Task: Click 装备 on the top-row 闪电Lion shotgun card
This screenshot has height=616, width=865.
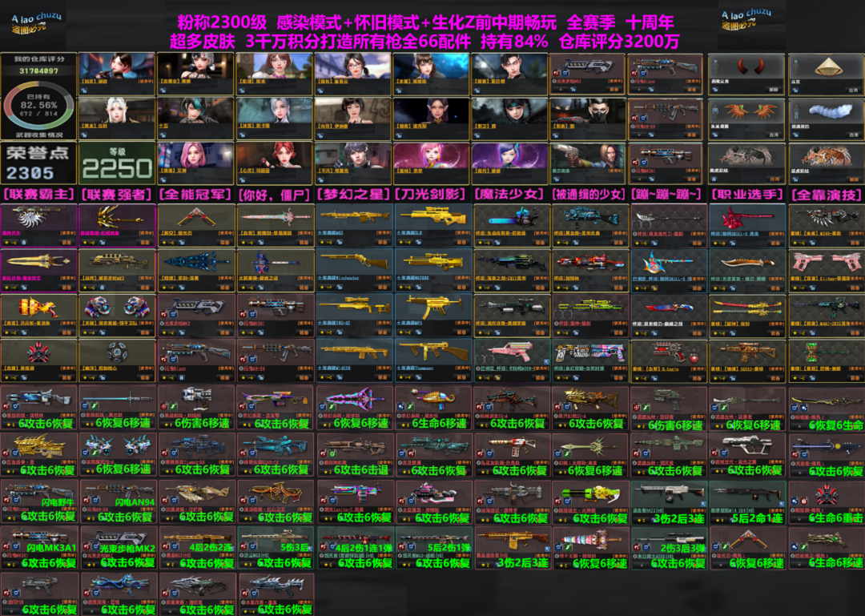Action: (692, 90)
